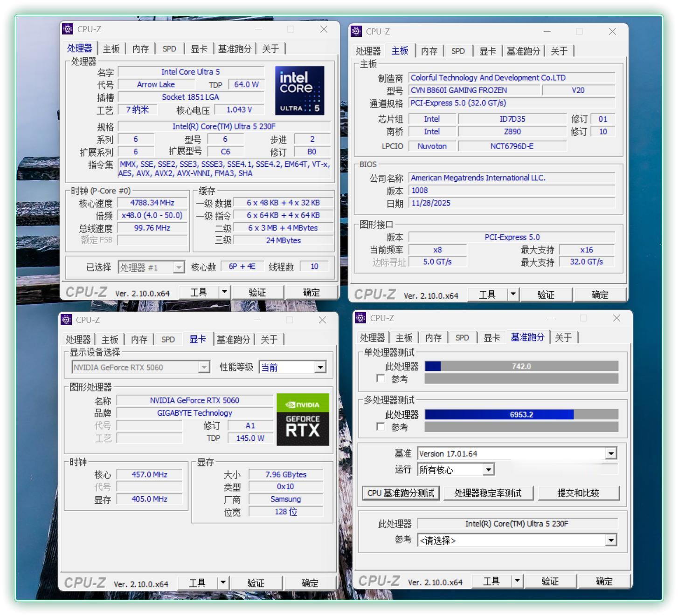Start the CPU 基准跑分测试 benchmark
The height and width of the screenshot is (616, 678).
coord(401,493)
